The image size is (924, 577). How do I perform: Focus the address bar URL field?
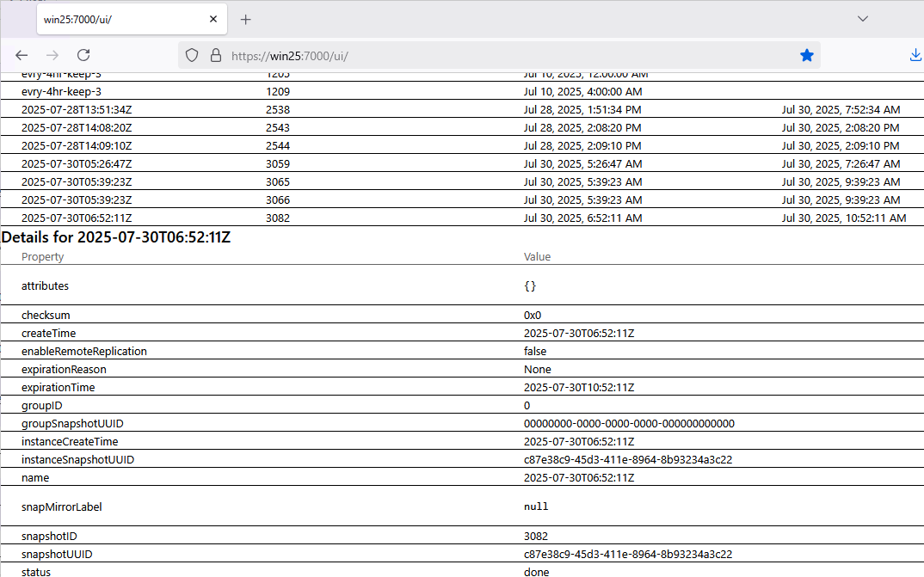click(x=498, y=55)
